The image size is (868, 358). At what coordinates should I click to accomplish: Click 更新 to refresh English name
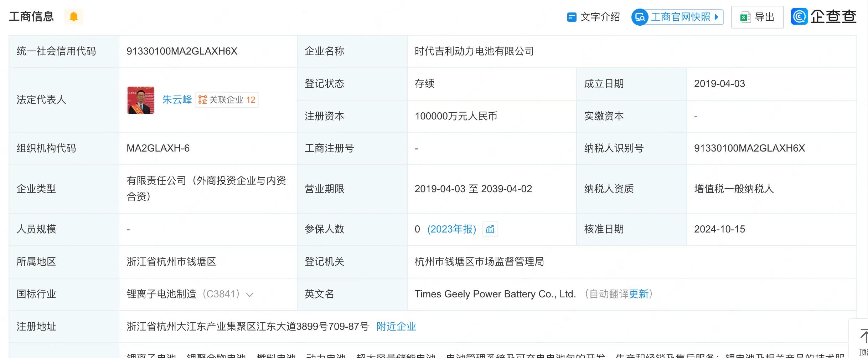pyautogui.click(x=639, y=294)
